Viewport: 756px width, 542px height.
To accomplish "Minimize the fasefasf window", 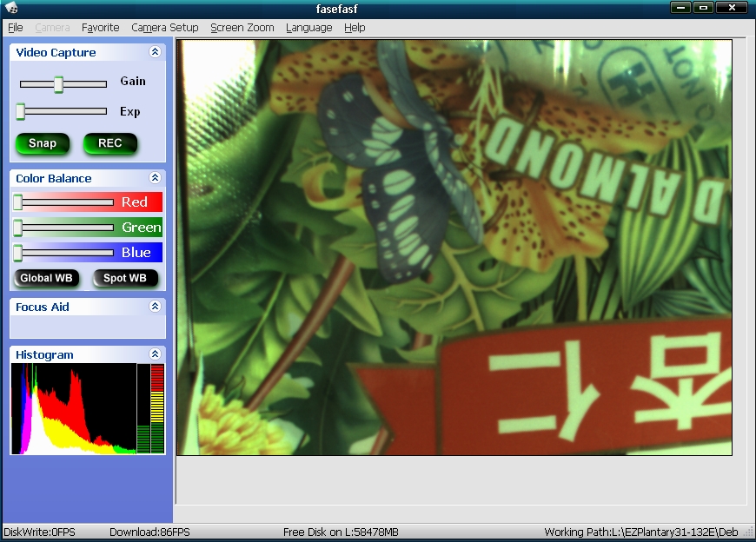I will (x=680, y=8).
